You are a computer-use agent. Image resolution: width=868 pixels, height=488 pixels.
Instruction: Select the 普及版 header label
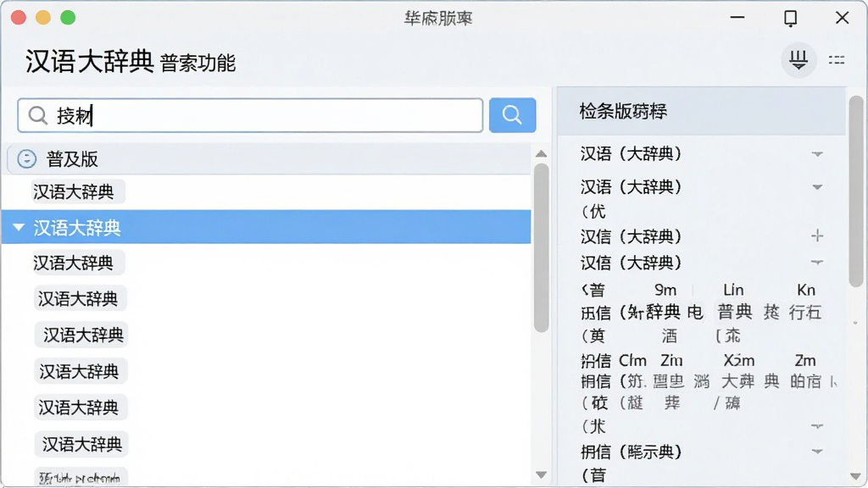click(72, 159)
